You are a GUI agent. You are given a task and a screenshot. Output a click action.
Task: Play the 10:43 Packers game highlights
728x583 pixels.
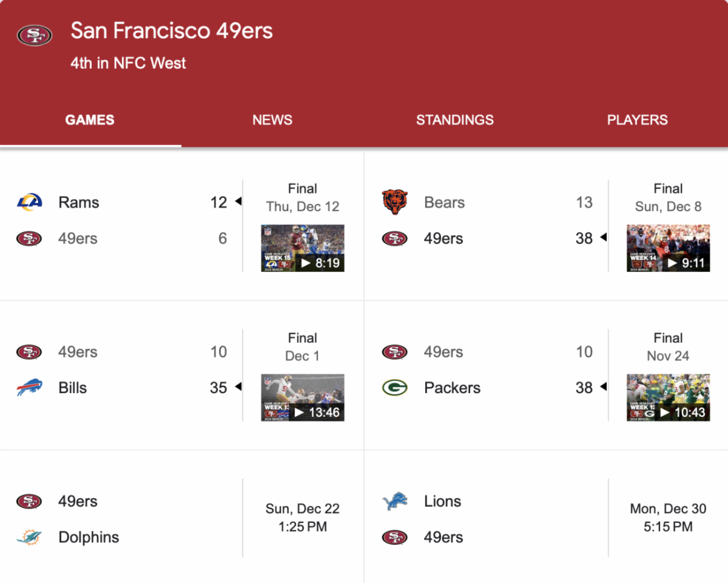(x=668, y=397)
